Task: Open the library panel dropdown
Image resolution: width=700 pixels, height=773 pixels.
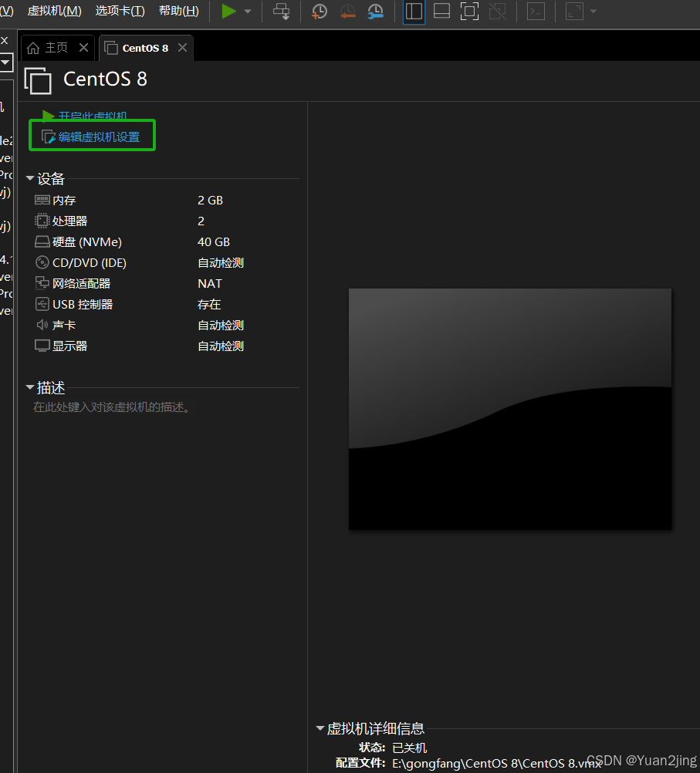Action: tap(5, 62)
